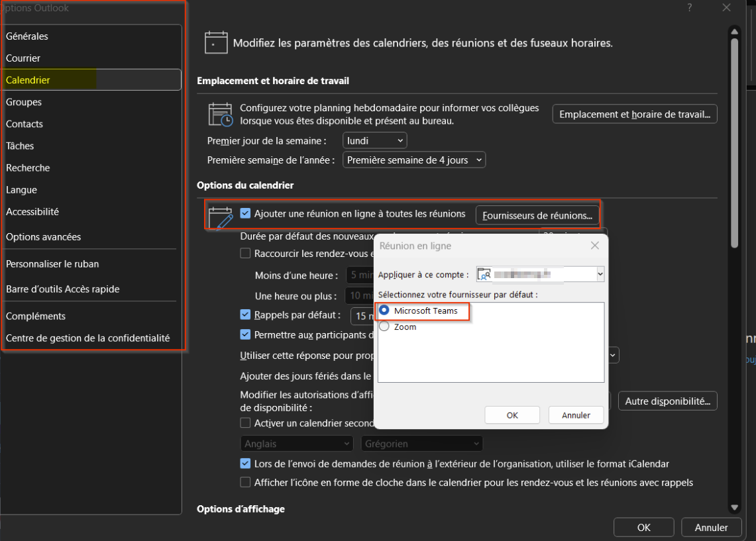Image resolution: width=756 pixels, height=541 pixels.
Task: Click the calendar pencil icon in Options du calendrier
Action: coord(221,218)
